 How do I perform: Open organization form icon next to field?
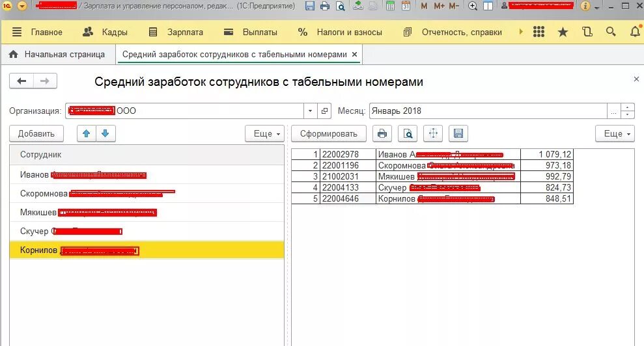(x=324, y=111)
